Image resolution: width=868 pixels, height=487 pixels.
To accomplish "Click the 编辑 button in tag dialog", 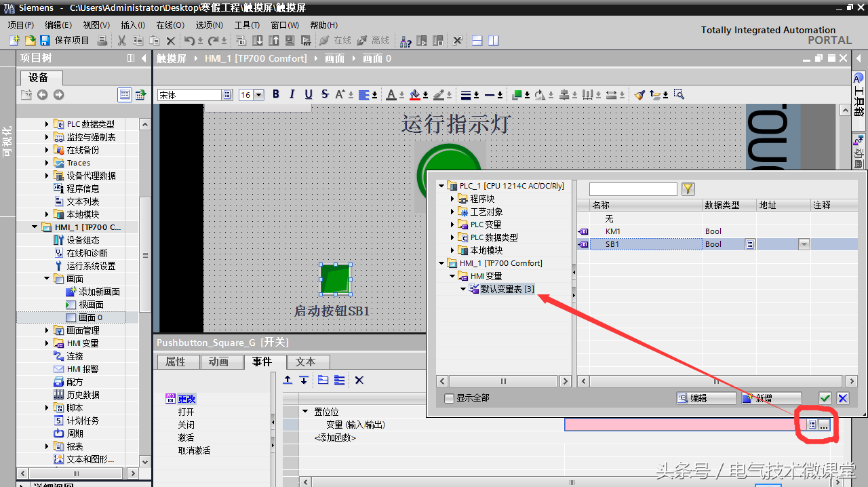I will [706, 398].
